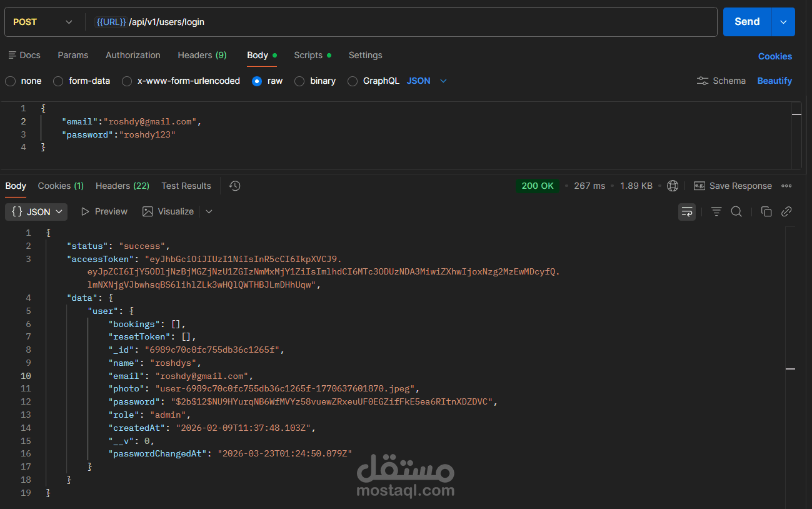Open the Docs icon tab
The width and height of the screenshot is (812, 509).
tap(24, 55)
